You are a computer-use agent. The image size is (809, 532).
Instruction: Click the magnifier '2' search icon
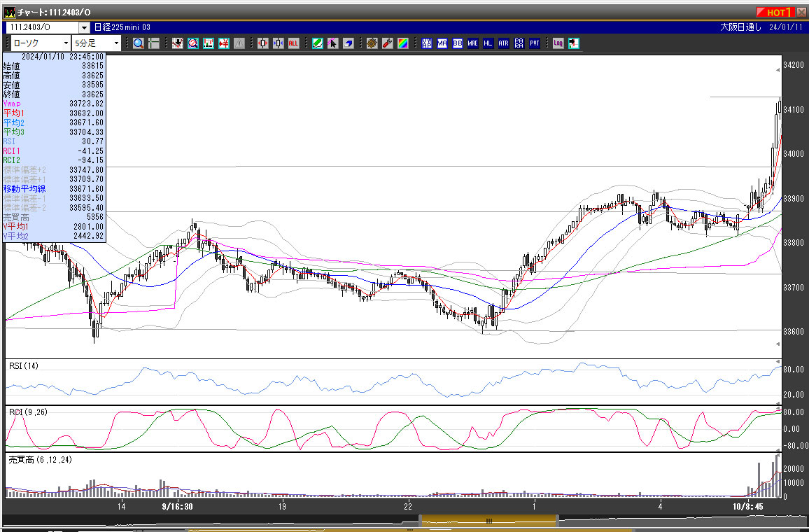tap(193, 43)
